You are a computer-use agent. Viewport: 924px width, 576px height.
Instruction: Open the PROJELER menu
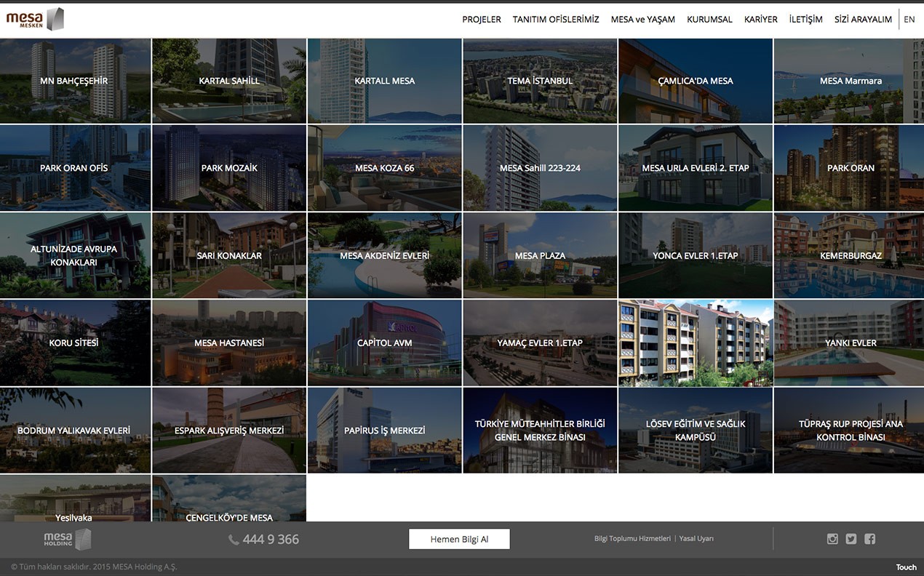tap(482, 20)
